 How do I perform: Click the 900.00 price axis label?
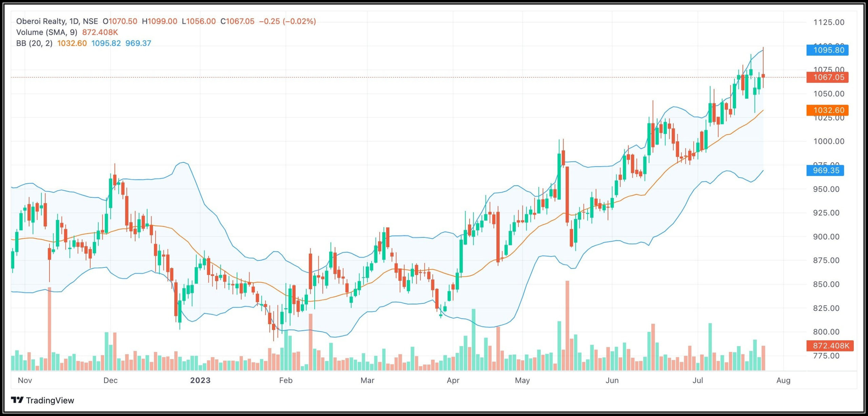point(826,237)
